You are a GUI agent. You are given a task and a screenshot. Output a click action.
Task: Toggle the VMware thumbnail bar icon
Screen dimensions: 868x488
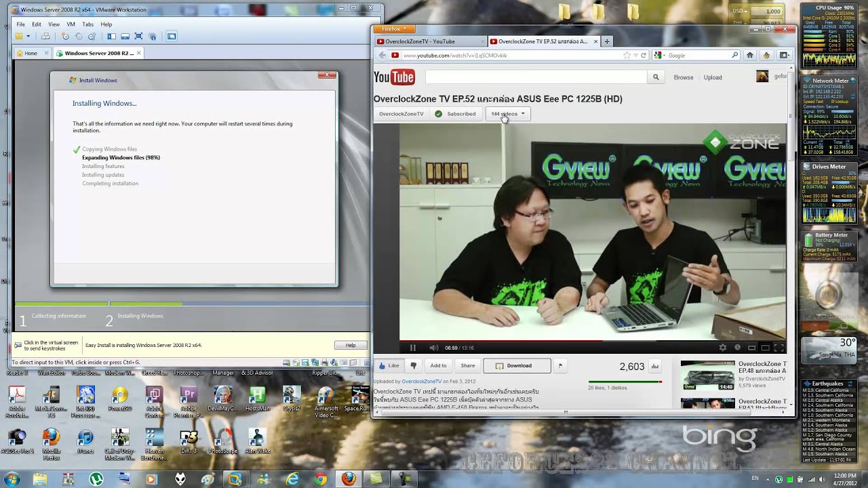pos(125,36)
